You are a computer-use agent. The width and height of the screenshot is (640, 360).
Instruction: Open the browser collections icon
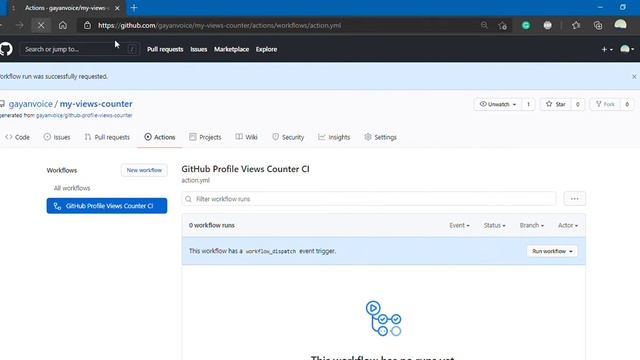point(598,25)
